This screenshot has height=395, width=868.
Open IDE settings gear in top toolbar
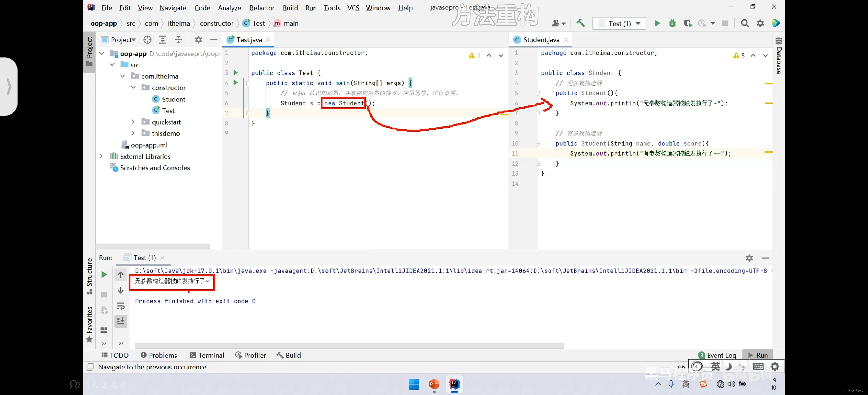(760, 23)
